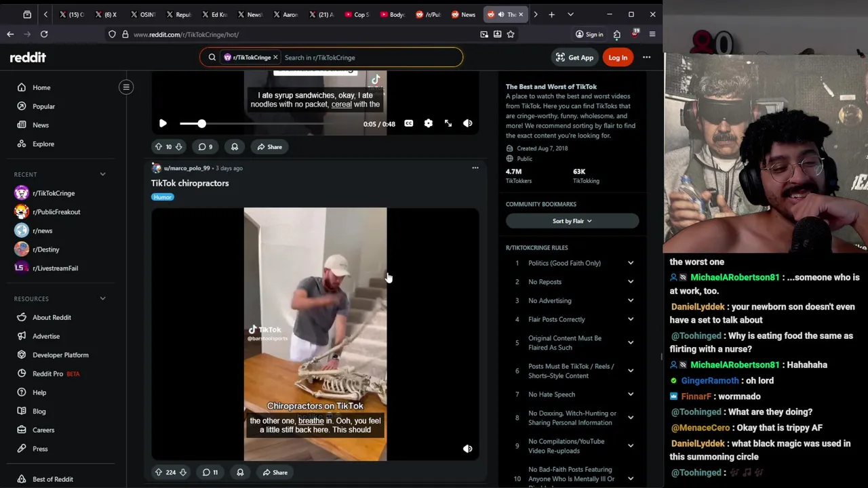Open r/TikTokCringe from recent
This screenshot has width=868, height=488.
(54, 193)
